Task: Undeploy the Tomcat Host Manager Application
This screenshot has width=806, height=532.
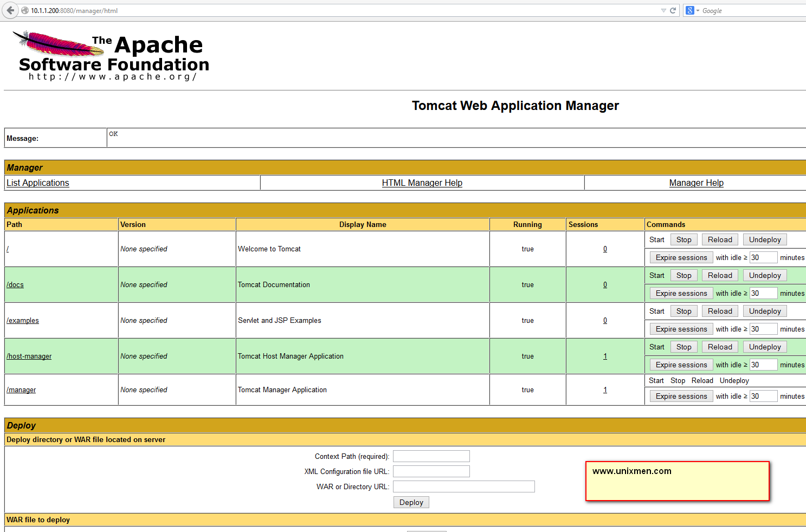Action: coord(765,347)
